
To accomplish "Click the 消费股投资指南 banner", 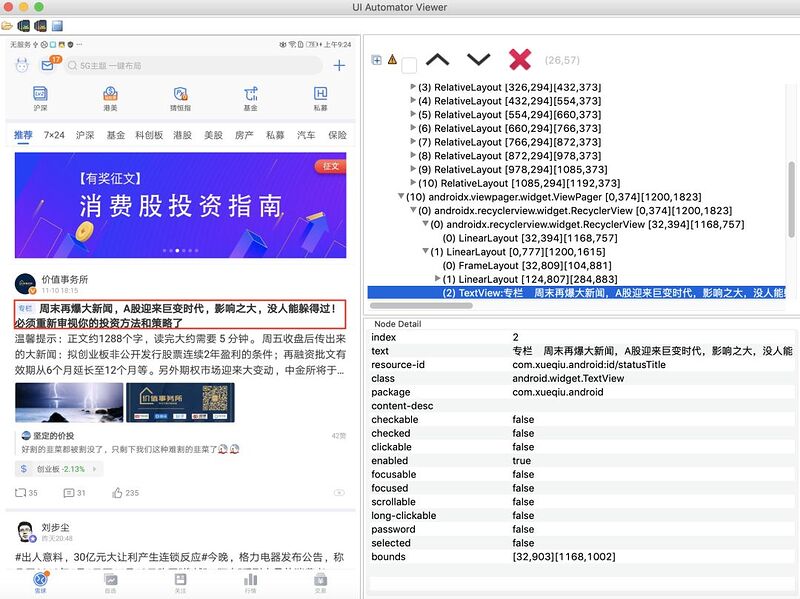I will point(181,205).
